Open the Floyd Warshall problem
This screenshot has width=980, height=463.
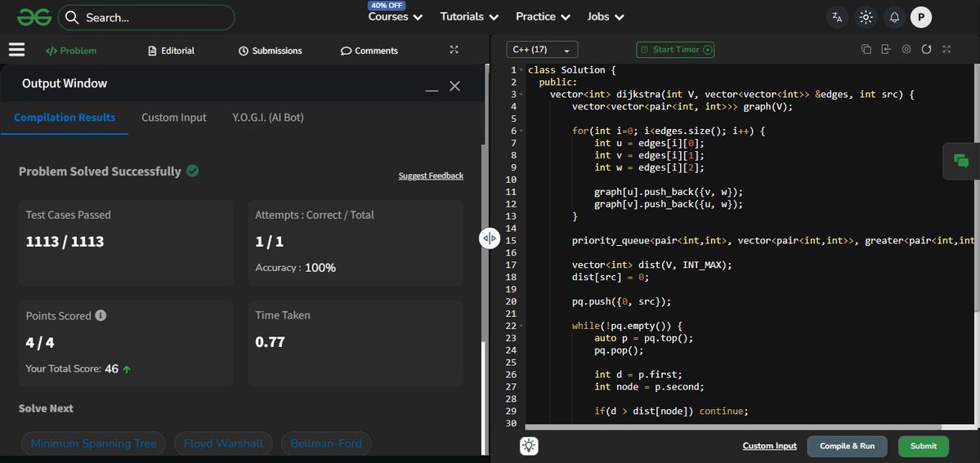223,443
